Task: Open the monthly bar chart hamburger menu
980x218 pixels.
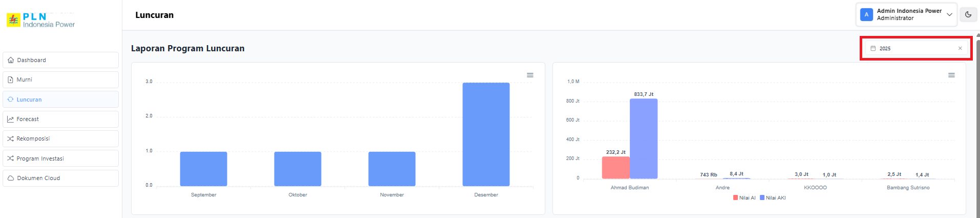Action: [530, 75]
